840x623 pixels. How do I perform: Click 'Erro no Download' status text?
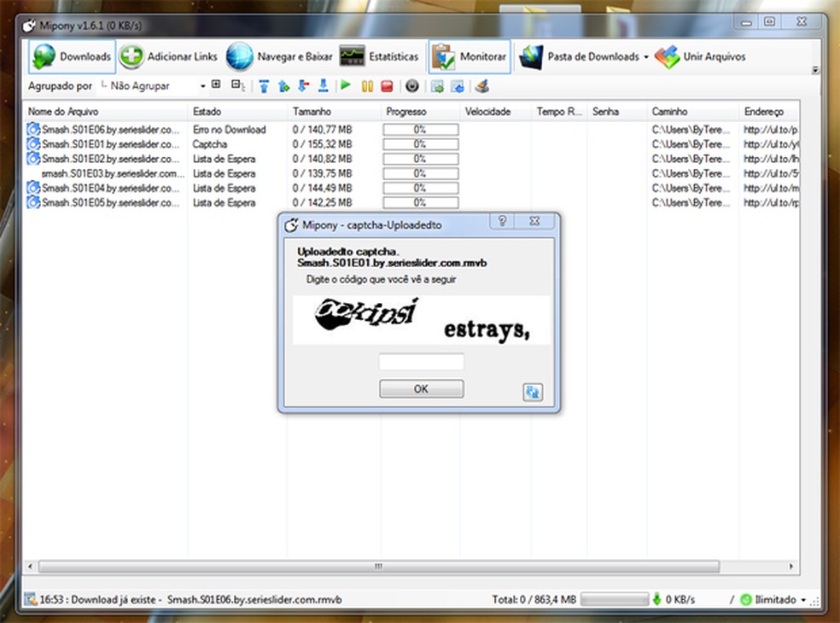click(x=230, y=130)
